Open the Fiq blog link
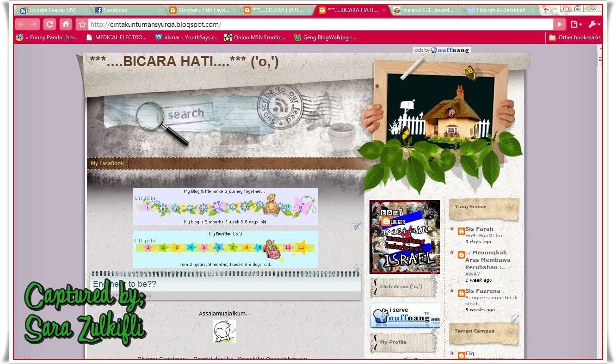The width and height of the screenshot is (616, 364). pos(470,353)
